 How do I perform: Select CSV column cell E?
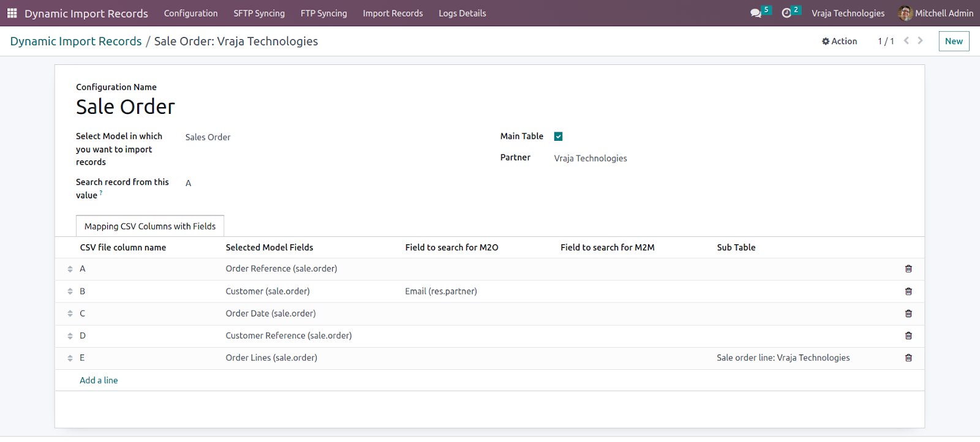click(x=82, y=358)
